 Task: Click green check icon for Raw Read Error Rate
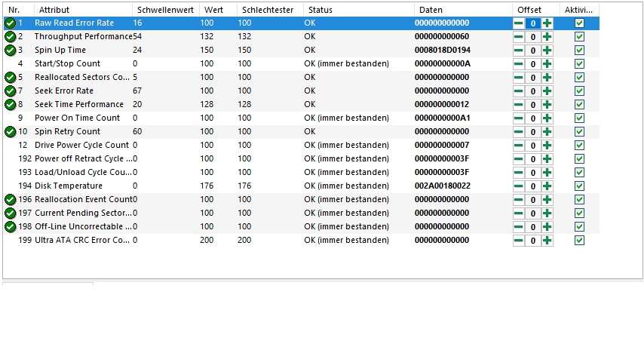pyautogui.click(x=10, y=23)
